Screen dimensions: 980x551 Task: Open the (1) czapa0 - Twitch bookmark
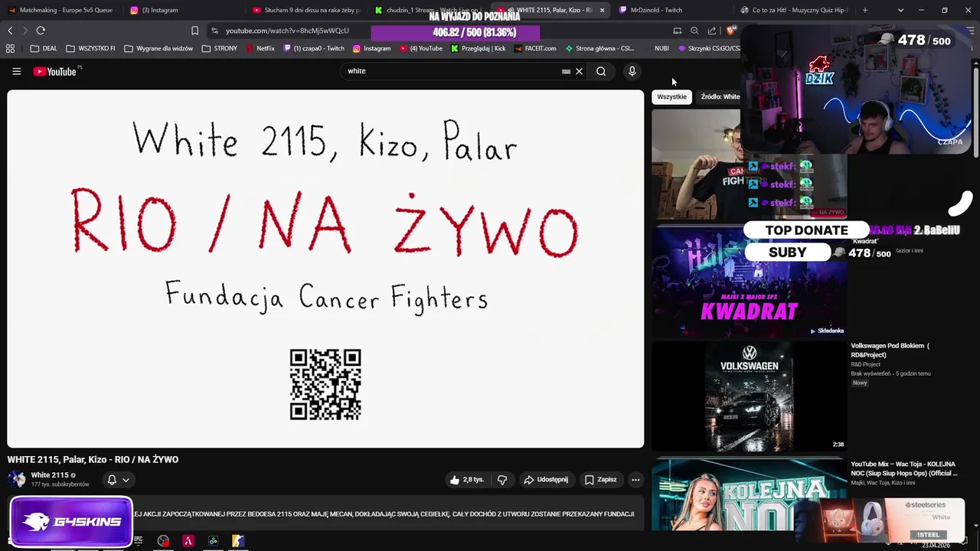coord(314,48)
